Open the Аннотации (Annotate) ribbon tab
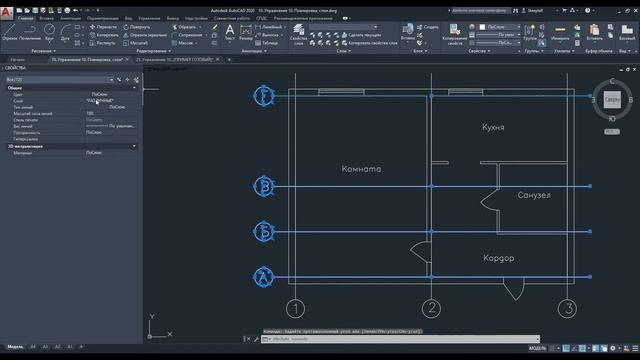640x360 pixels. click(x=70, y=18)
